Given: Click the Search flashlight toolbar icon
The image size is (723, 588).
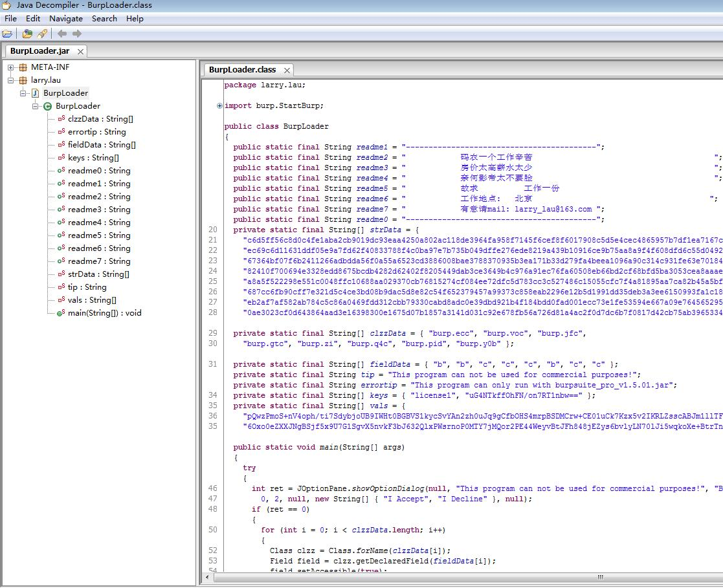Looking at the screenshot, I should click(42, 34).
